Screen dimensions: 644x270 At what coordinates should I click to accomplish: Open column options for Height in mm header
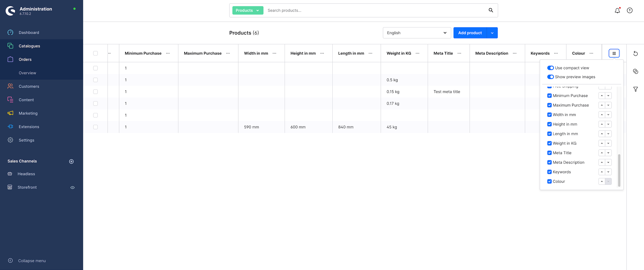click(322, 53)
